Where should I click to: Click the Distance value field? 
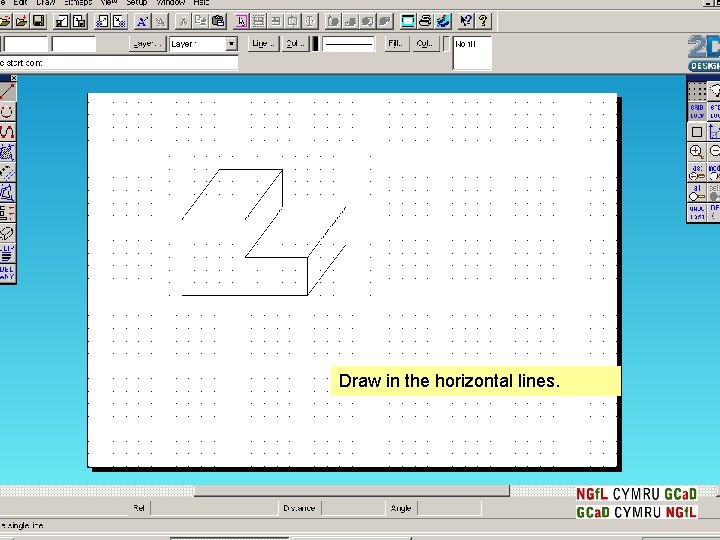point(353,508)
